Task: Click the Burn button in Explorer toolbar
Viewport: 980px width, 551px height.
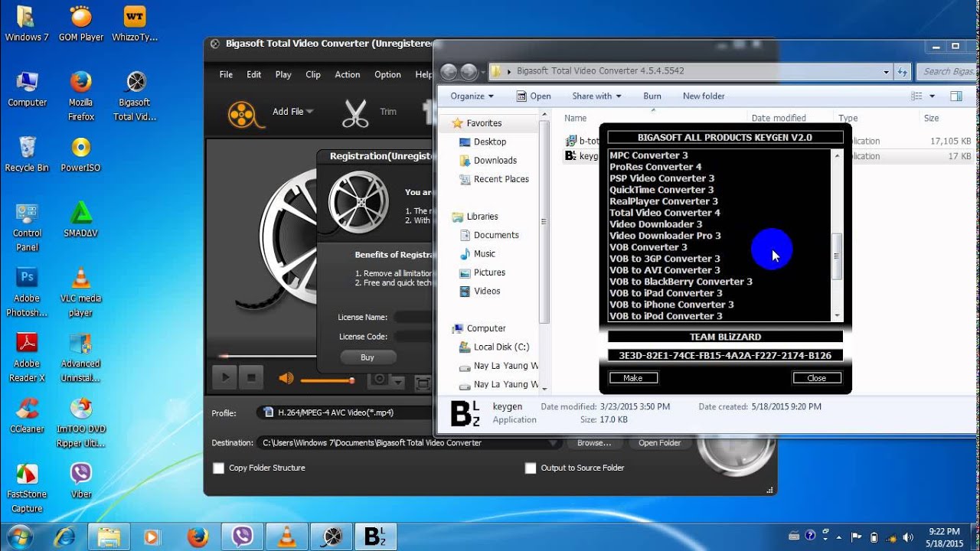Action: point(652,96)
